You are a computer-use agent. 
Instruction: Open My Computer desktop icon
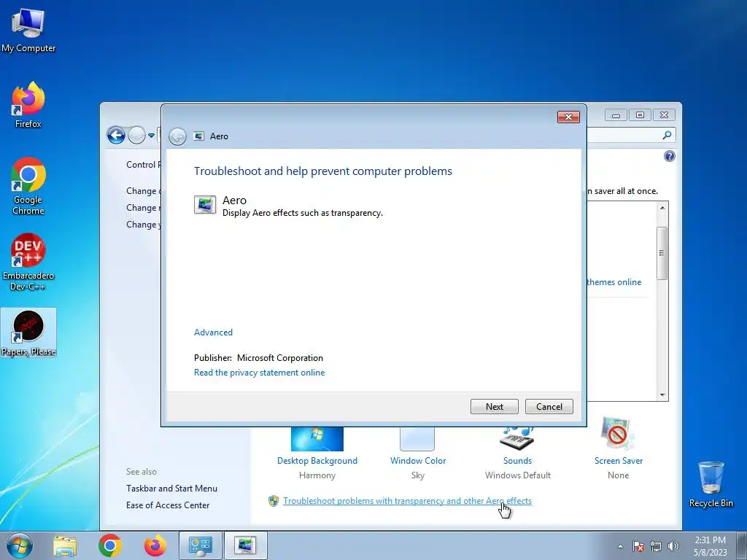point(28,31)
